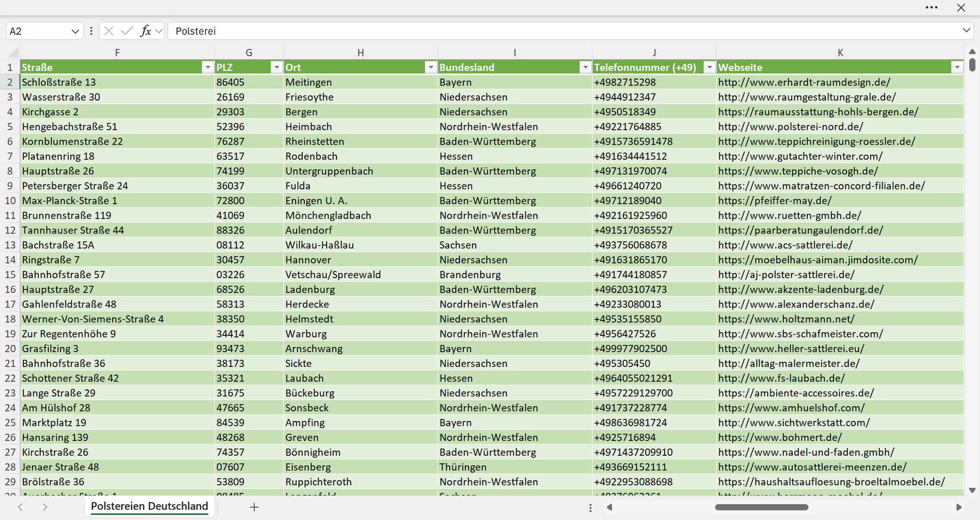
Task: Click vertical scrollbar up arrow
Action: pos(972,52)
